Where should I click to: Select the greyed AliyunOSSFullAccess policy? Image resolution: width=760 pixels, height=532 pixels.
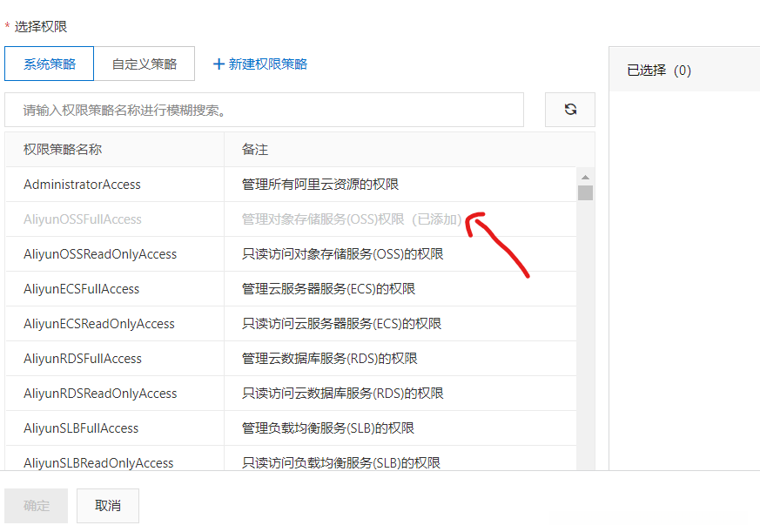(83, 219)
